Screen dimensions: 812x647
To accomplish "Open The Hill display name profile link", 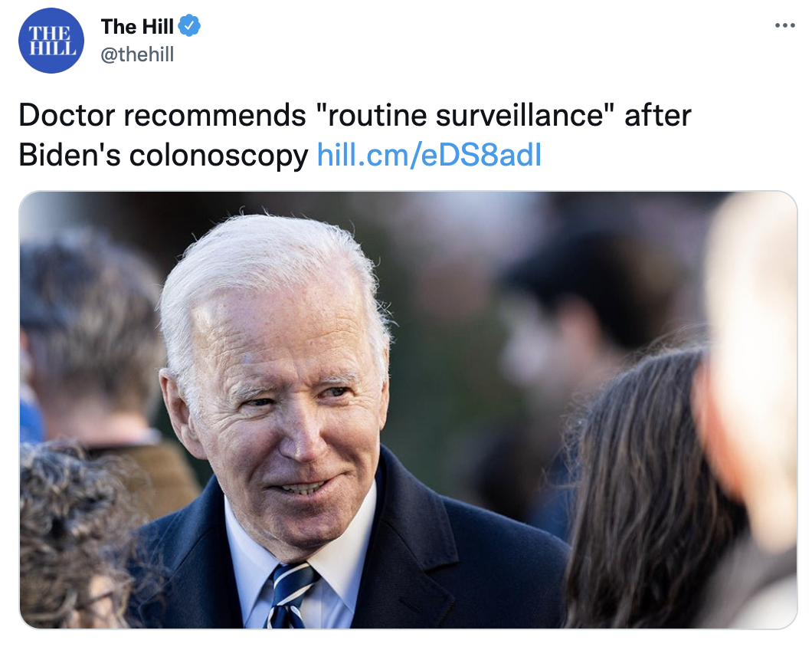I will click(x=137, y=26).
